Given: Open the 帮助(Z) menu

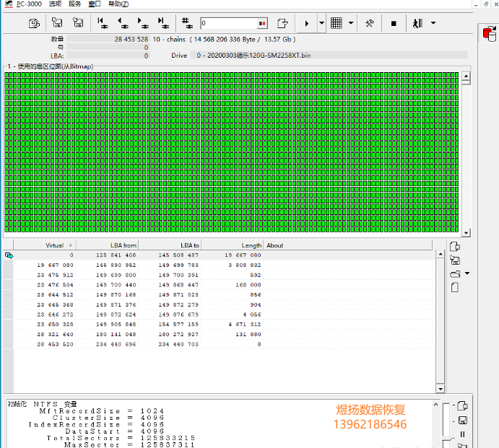Looking at the screenshot, I should point(118,4).
